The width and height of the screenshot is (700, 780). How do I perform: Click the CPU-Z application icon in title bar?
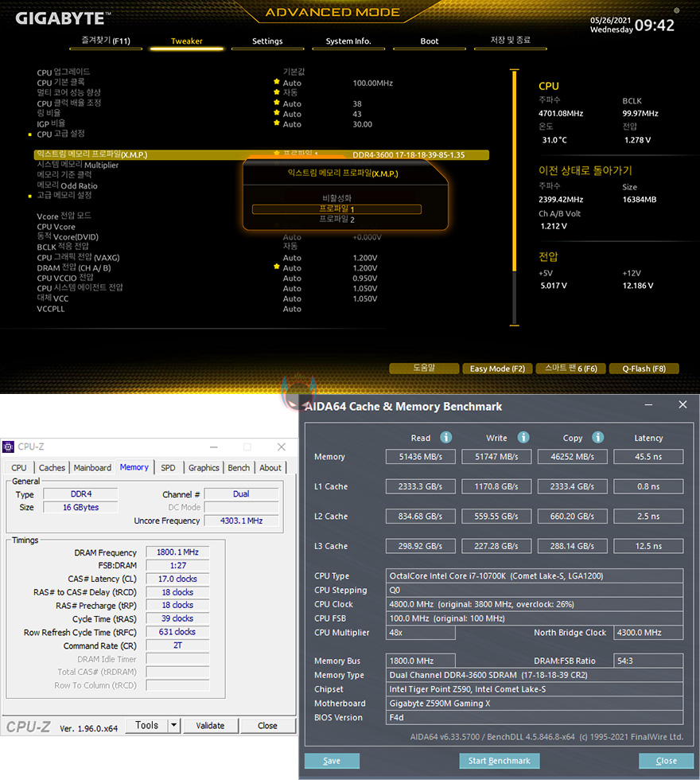coord(9,447)
